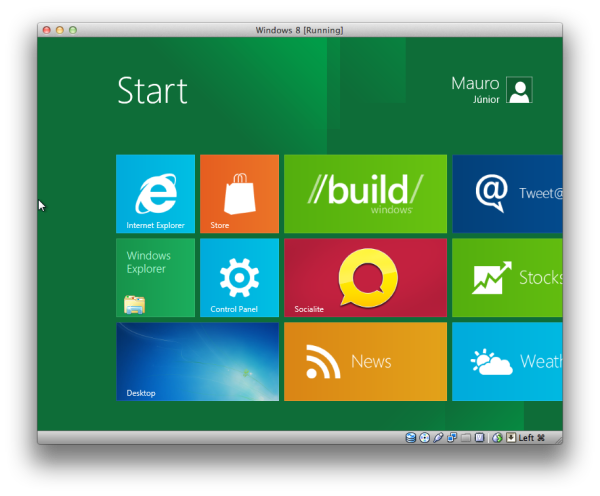This screenshot has height=496, width=600.
Task: Click the Mauro user name
Action: (x=475, y=83)
